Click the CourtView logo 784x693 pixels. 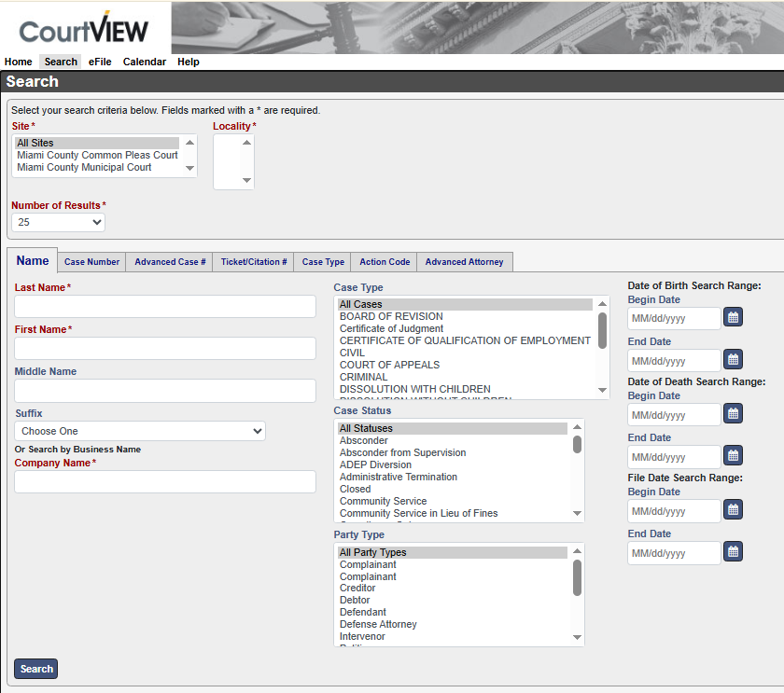tap(84, 30)
